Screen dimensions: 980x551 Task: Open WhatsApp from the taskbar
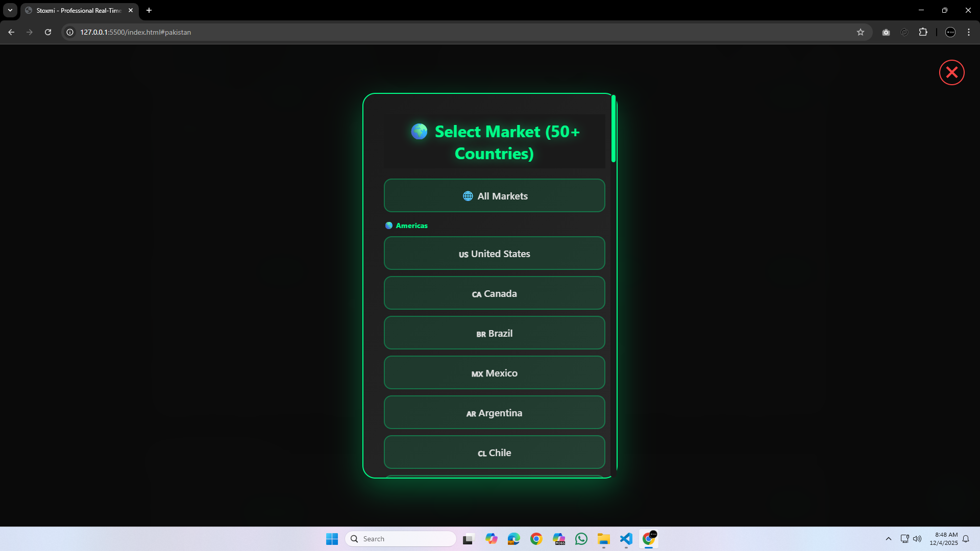pos(581,538)
